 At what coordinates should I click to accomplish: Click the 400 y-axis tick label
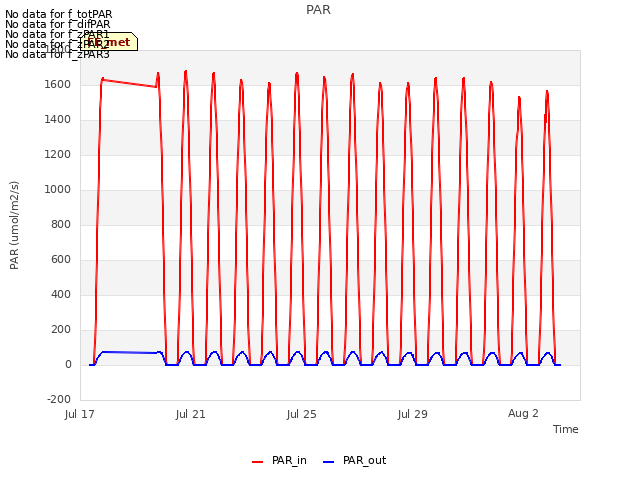(x=61, y=295)
